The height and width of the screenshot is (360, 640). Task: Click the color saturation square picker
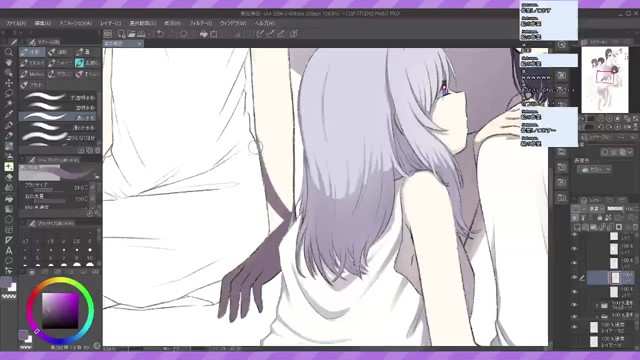pyautogui.click(x=60, y=311)
